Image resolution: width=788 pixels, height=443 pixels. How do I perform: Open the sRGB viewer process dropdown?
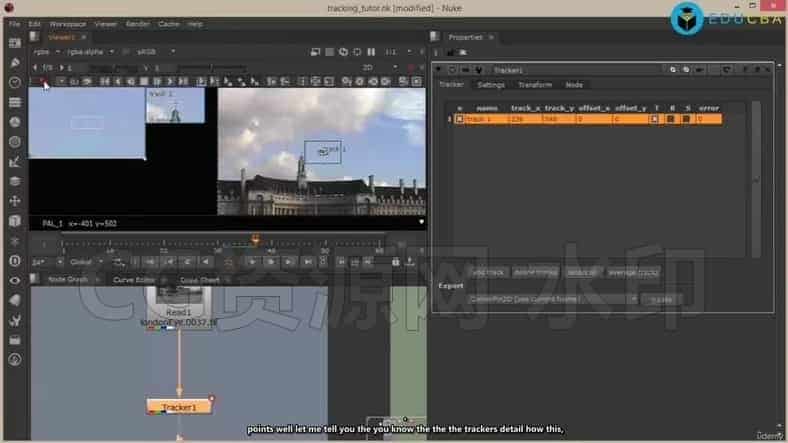coord(155,52)
